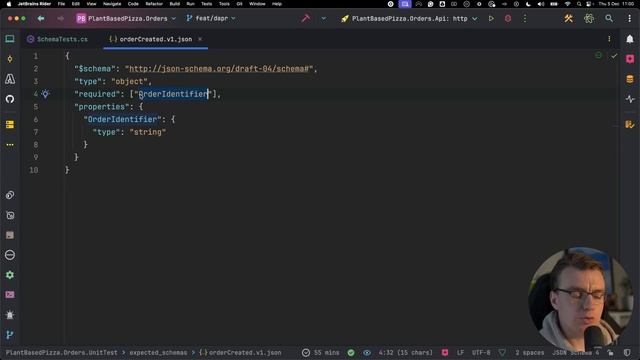Open the Git tool window icon

[x=10, y=335]
